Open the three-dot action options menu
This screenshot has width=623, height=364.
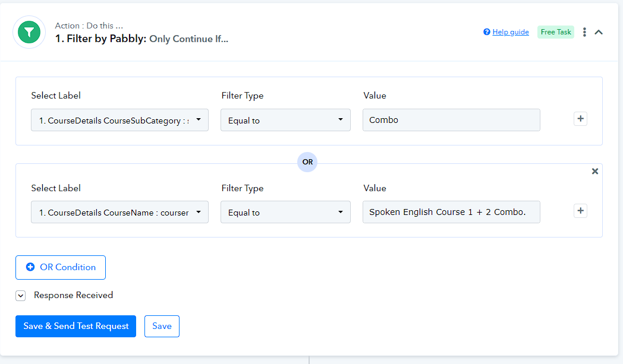[584, 32]
